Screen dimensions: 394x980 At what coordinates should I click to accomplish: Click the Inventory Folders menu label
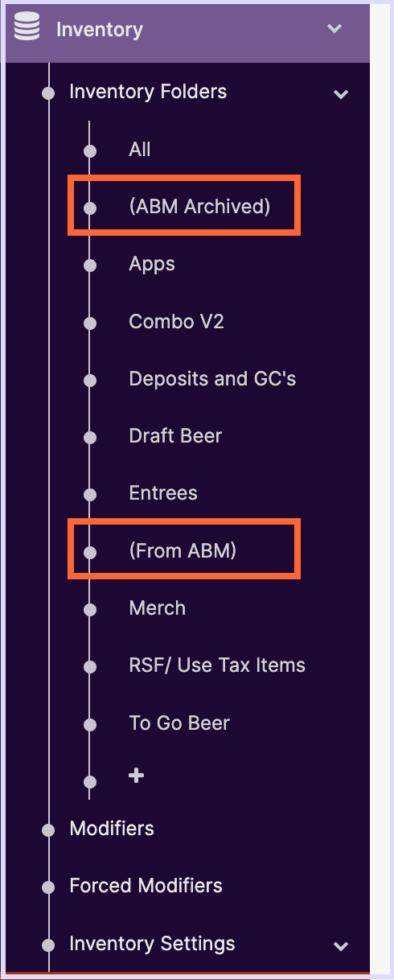[148, 92]
